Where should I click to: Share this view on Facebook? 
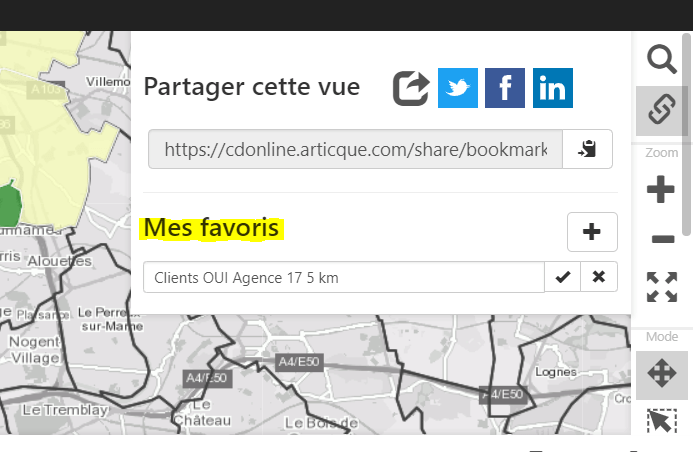click(x=505, y=88)
